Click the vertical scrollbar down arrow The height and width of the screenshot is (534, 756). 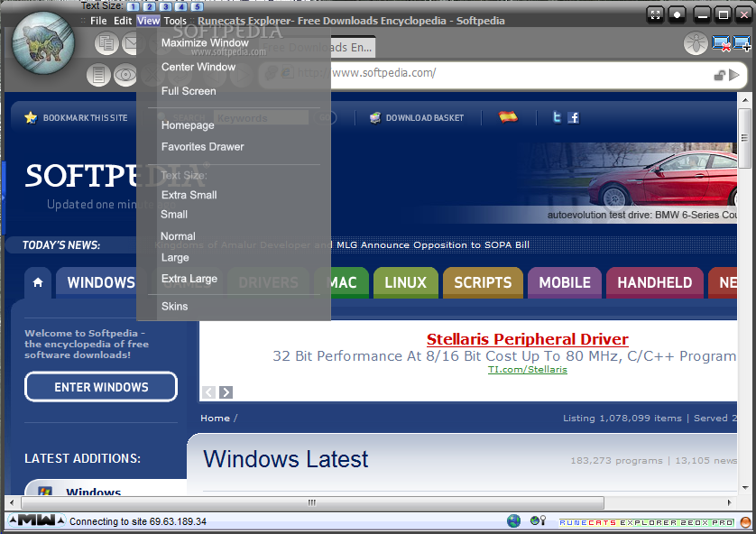(x=745, y=487)
